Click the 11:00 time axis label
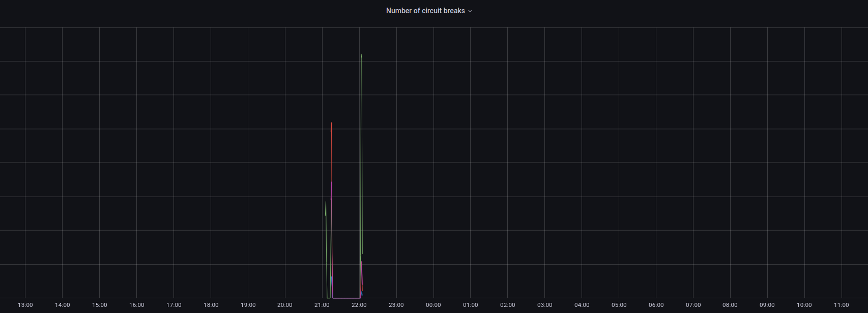The height and width of the screenshot is (313, 868). (x=842, y=305)
